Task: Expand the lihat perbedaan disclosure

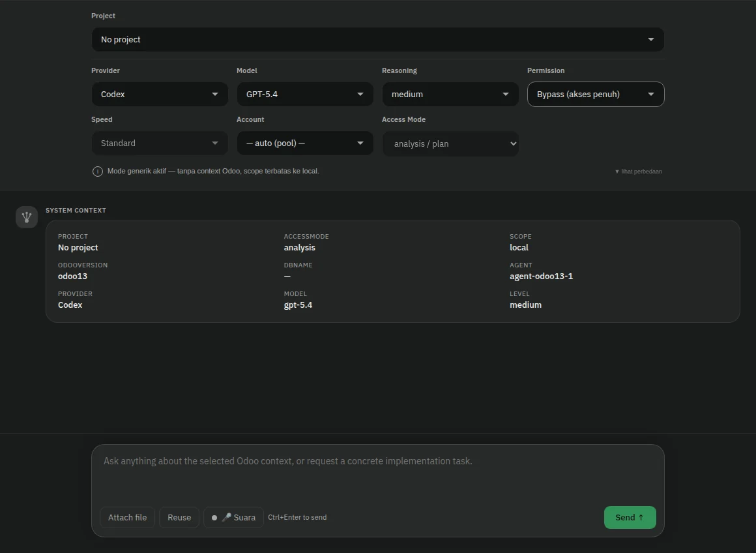Action: pos(638,172)
